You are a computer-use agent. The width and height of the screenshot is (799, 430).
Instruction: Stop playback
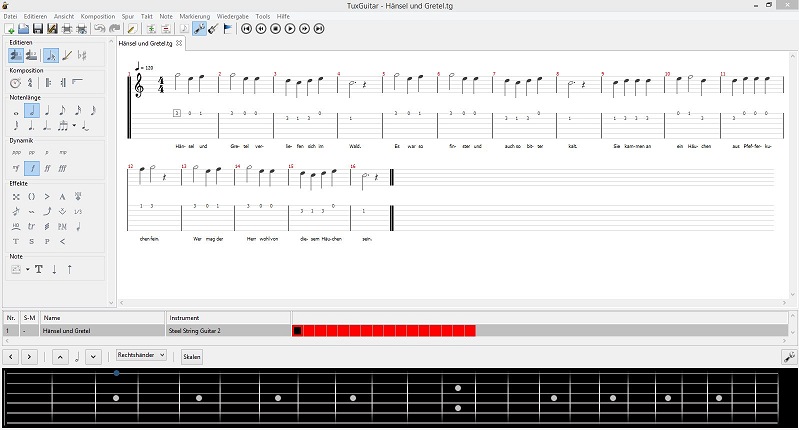coord(276,29)
